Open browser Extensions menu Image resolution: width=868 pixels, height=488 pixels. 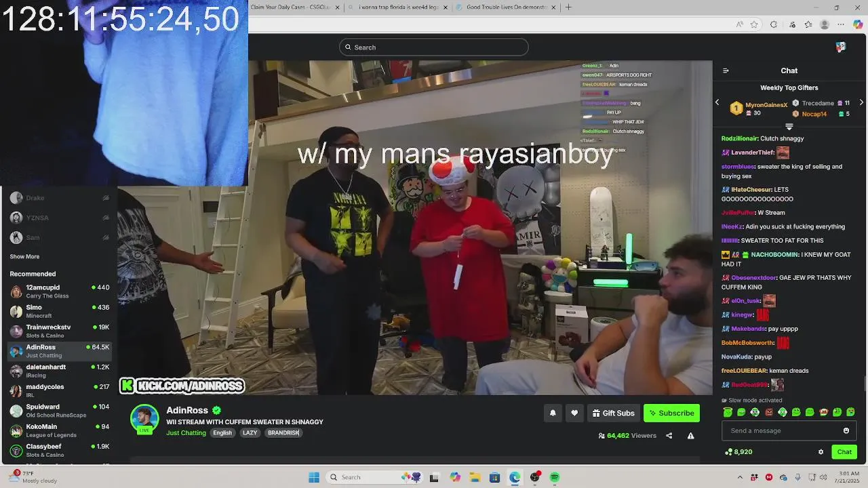(x=774, y=24)
